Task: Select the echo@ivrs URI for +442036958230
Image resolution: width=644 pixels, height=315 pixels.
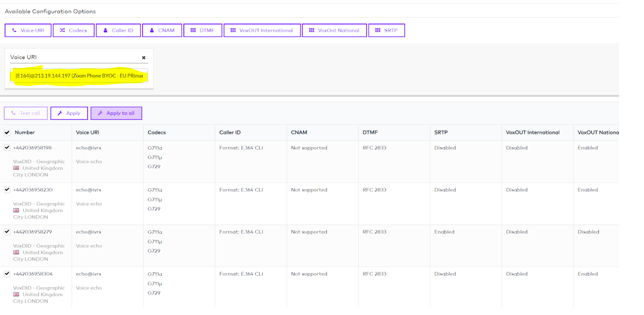Action: 88,190
